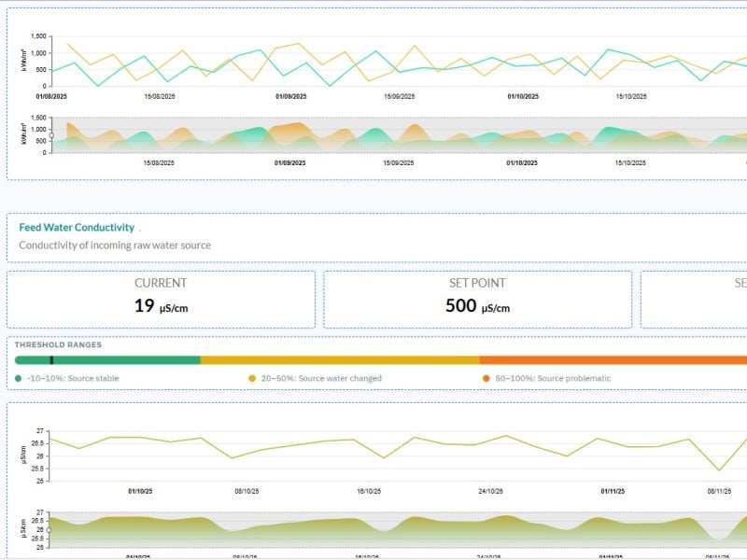Click the 'Source problematic' legend label
The width and height of the screenshot is (747, 560).
click(x=553, y=378)
